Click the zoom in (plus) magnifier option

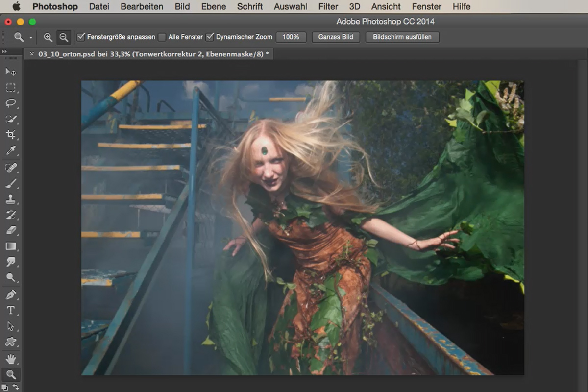pos(48,37)
